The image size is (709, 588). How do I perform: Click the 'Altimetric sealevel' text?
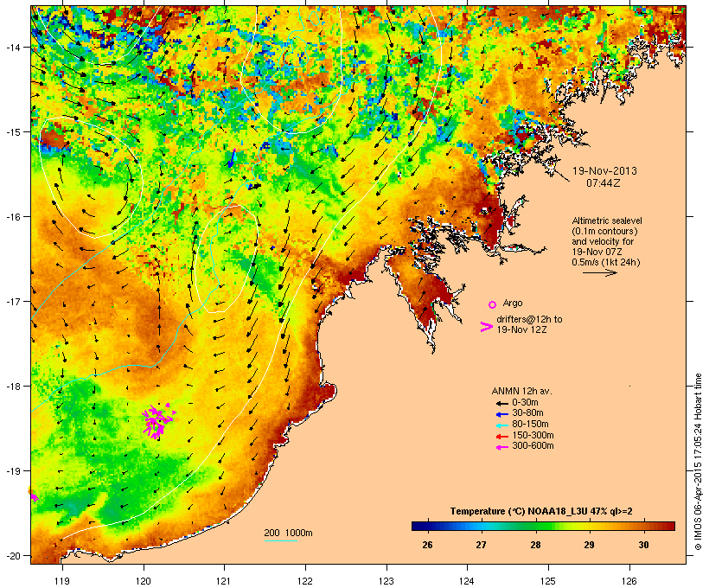[607, 220]
